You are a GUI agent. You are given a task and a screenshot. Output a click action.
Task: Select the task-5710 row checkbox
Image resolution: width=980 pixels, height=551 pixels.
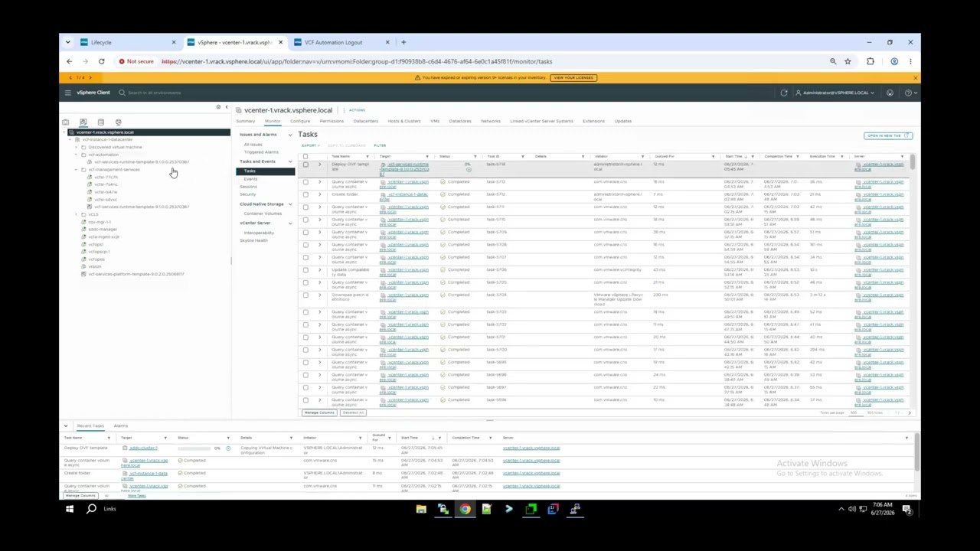(305, 220)
